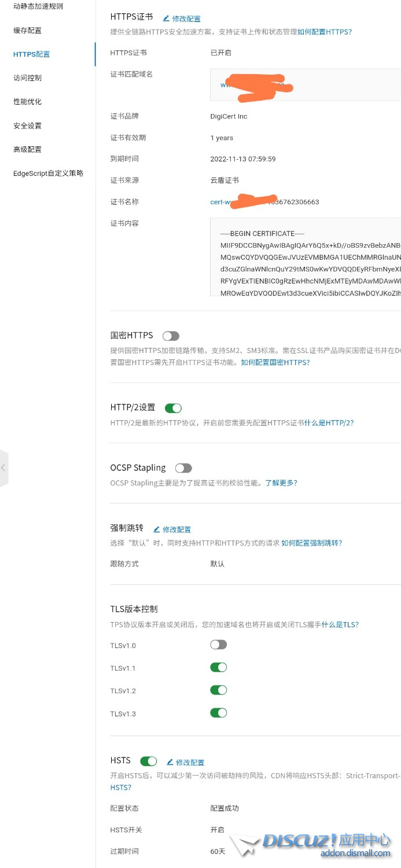The height and width of the screenshot is (868, 401).
Task: Select 性能优化 from the sidebar menu
Action: pos(28,102)
